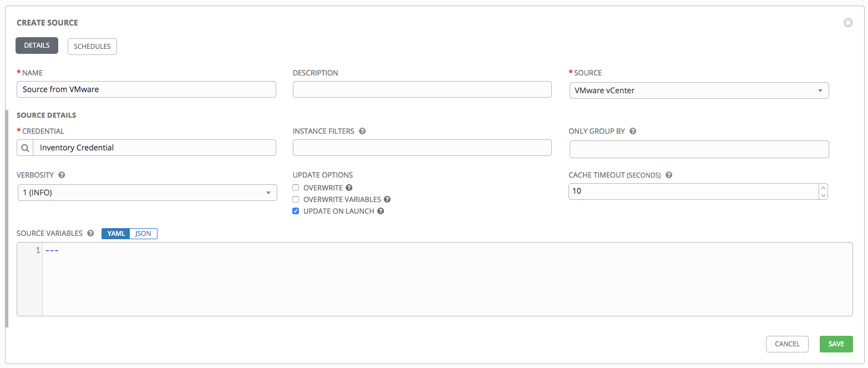The image size is (868, 368).
Task: Expand the Verbosity dropdown
Action: 147,193
